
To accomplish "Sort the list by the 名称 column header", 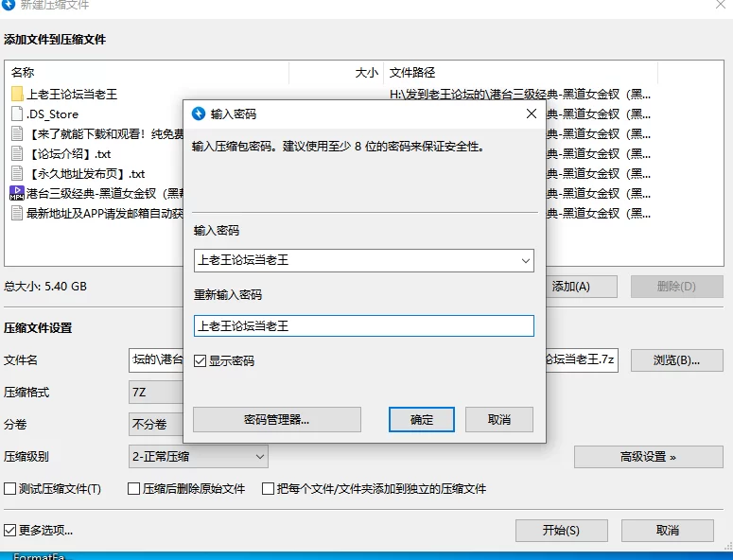I will (x=148, y=73).
